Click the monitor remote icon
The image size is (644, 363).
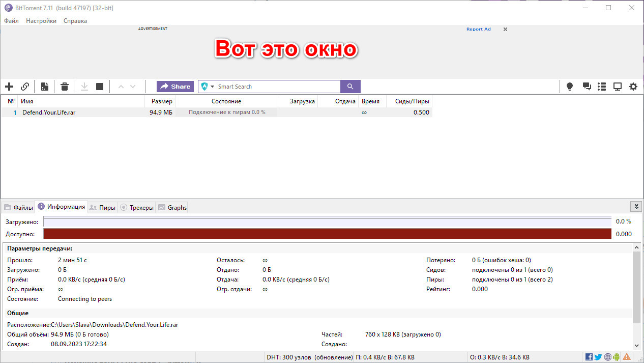point(618,87)
